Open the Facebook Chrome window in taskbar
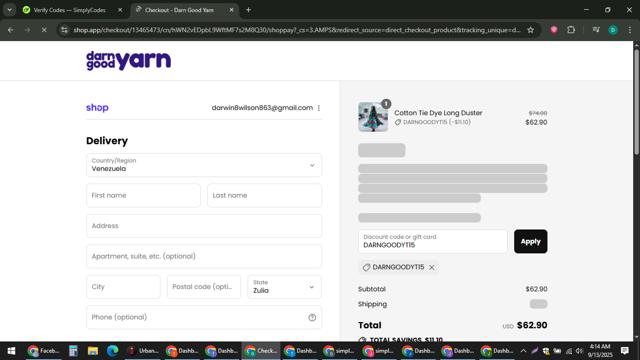The width and height of the screenshot is (640, 360). pos(43,351)
